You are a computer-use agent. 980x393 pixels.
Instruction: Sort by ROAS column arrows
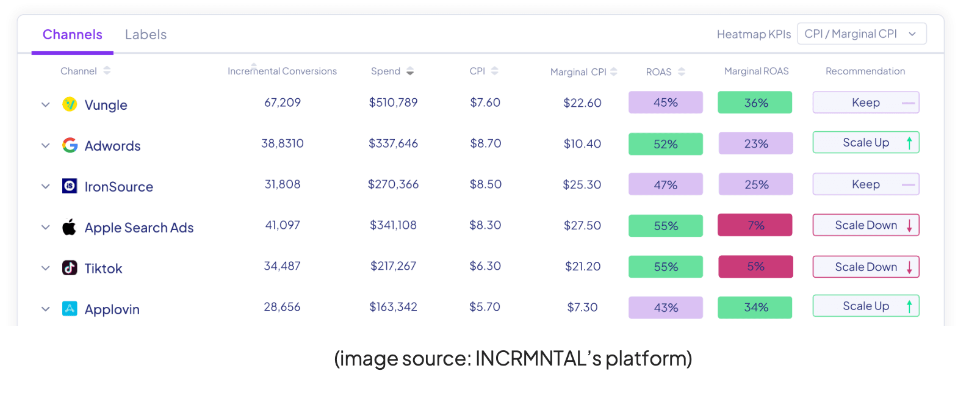coord(682,72)
